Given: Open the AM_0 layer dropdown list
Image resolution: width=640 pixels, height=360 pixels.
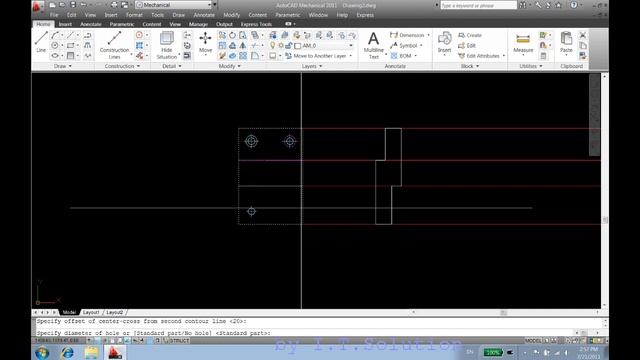Looking at the screenshot, I should (351, 46).
